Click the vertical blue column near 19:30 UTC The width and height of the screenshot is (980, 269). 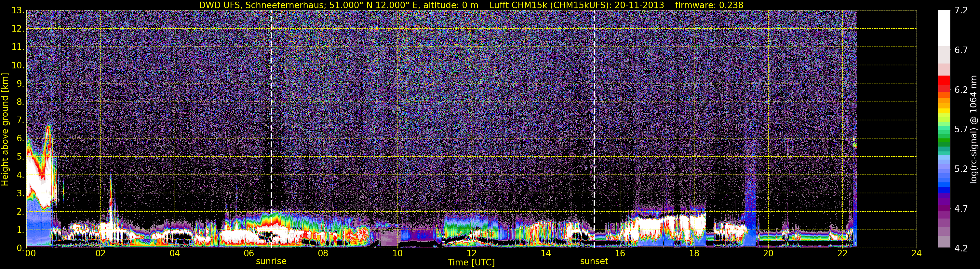pos(750,191)
